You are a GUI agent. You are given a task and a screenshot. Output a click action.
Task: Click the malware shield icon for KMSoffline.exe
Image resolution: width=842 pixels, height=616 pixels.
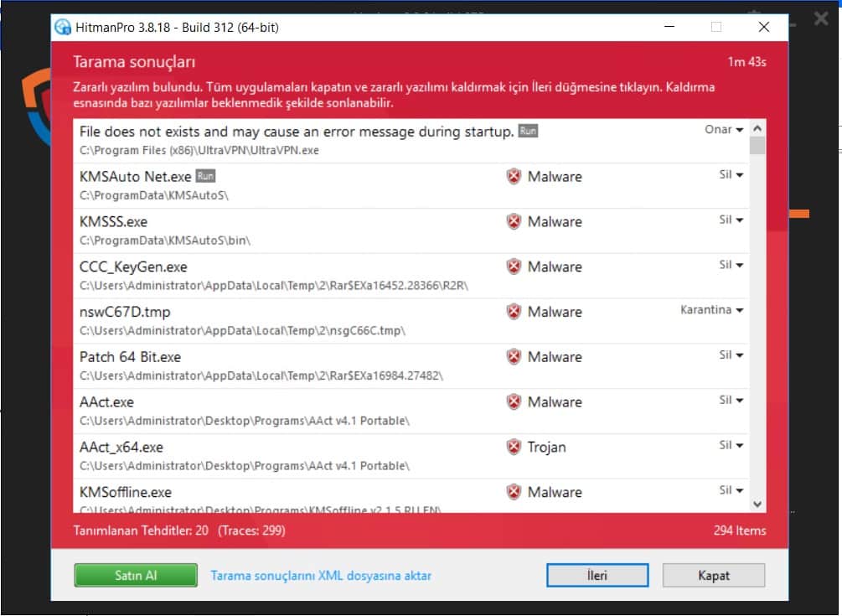coord(514,492)
